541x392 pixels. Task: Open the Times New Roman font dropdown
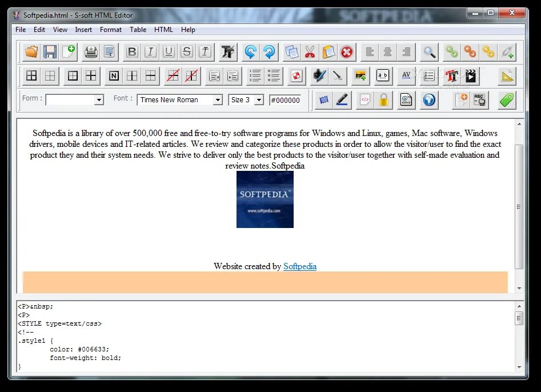217,100
